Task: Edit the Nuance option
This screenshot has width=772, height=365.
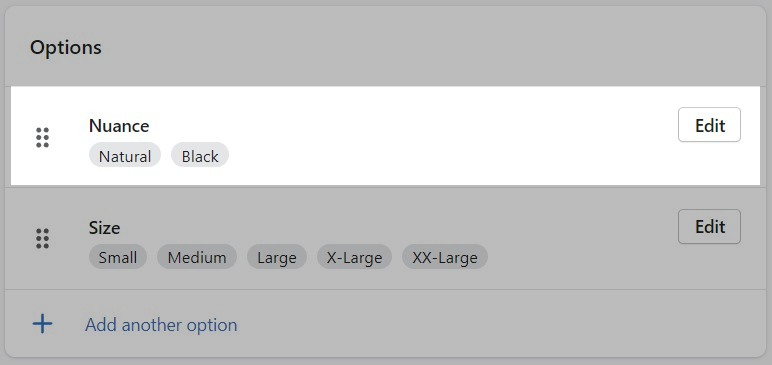Action: point(709,125)
